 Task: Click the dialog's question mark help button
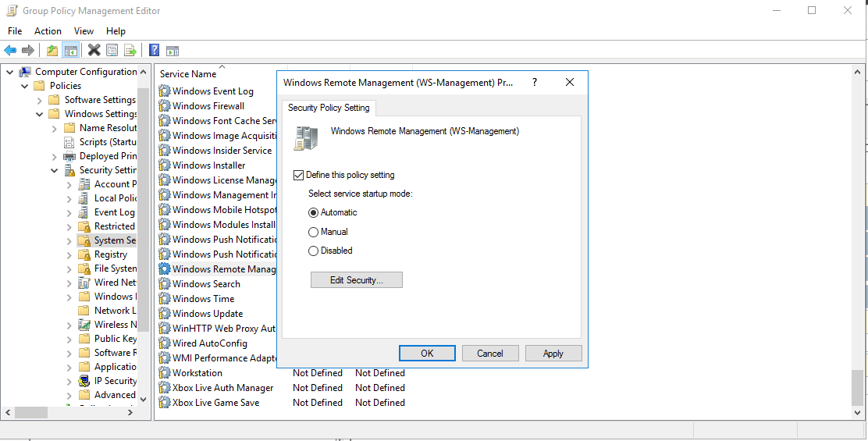click(x=534, y=83)
